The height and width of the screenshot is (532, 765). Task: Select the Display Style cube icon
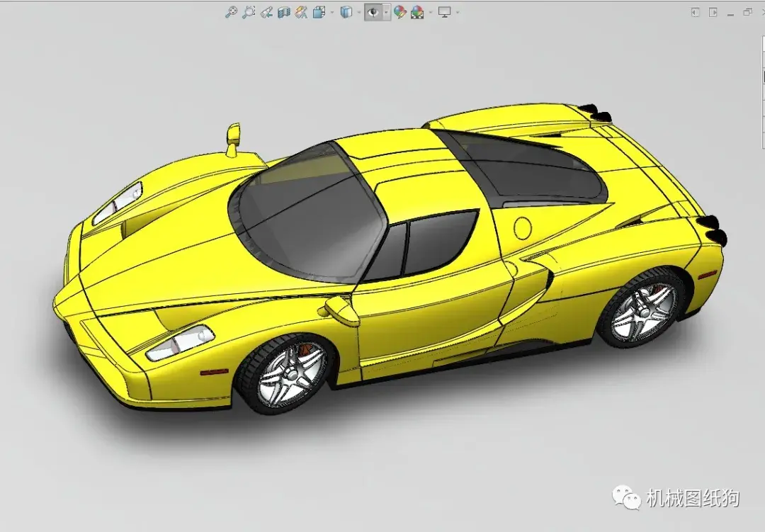coord(346,12)
